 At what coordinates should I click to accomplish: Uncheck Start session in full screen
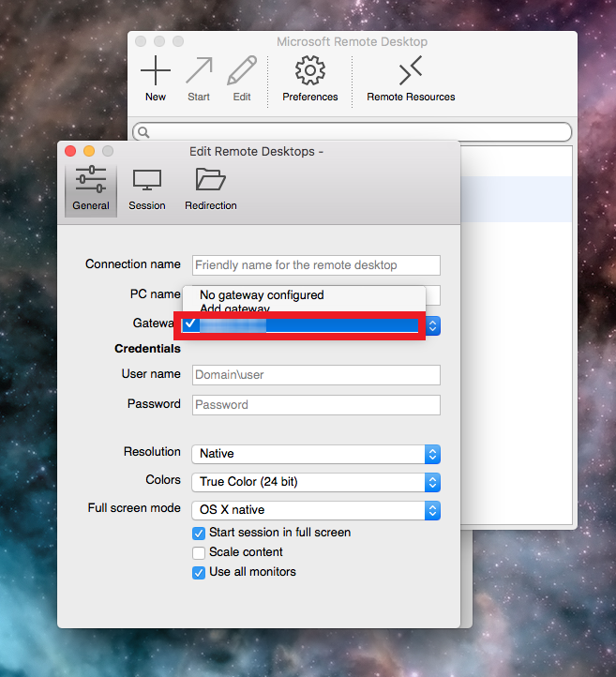199,534
